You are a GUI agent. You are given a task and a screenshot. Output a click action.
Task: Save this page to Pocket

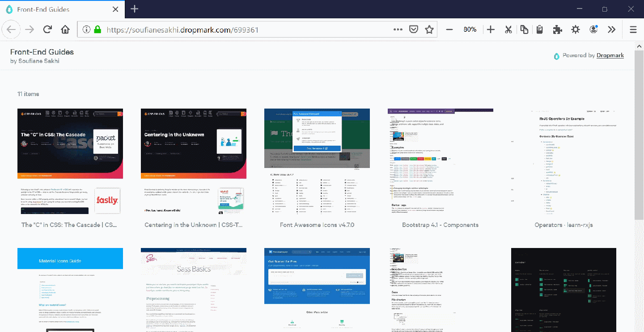(414, 29)
